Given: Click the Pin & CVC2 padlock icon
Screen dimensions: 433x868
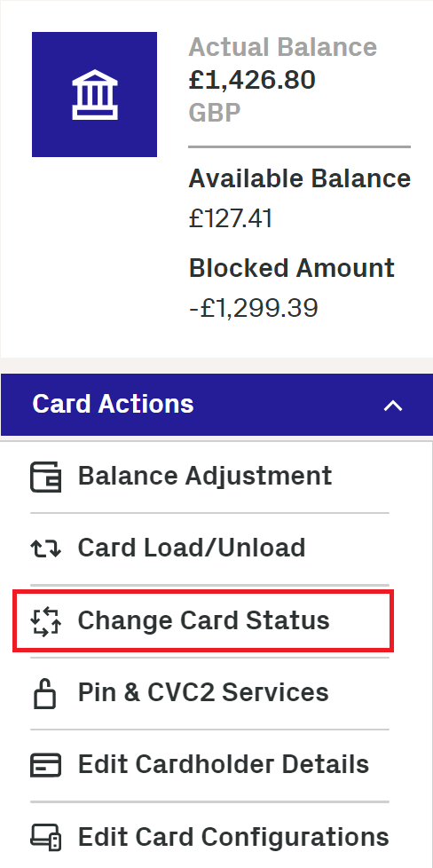Looking at the screenshot, I should [x=45, y=692].
